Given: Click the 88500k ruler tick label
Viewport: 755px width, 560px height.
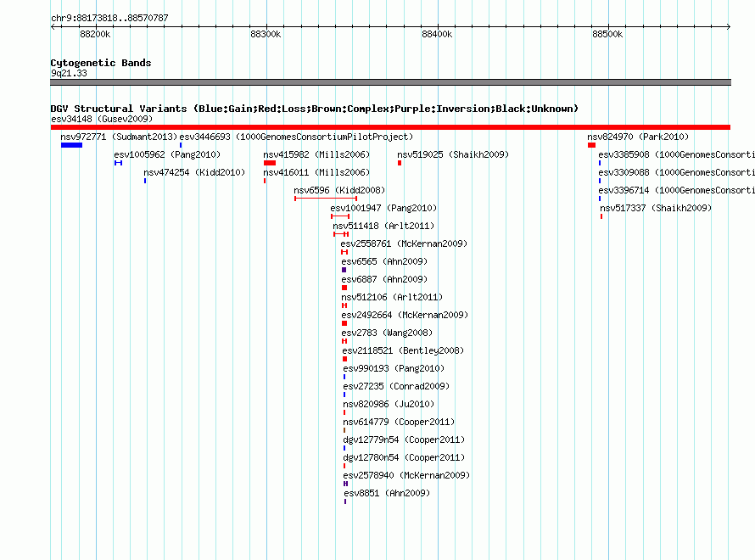Looking at the screenshot, I should 607,34.
